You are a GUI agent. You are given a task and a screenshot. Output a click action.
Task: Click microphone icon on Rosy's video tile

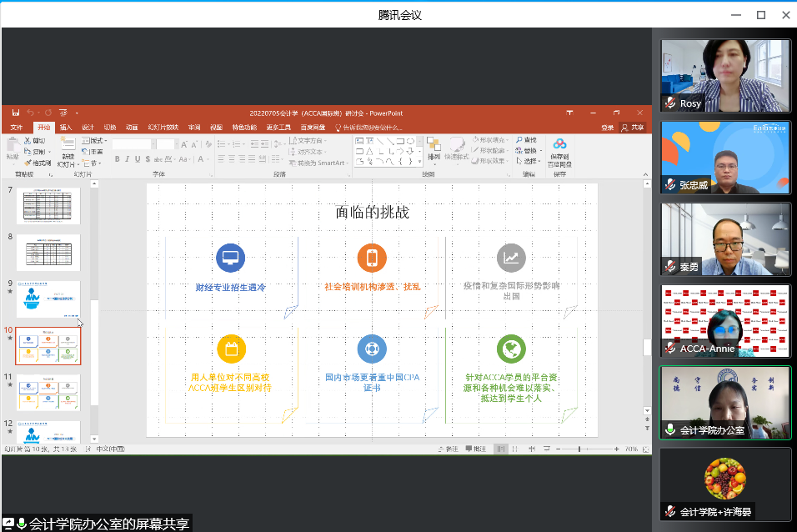click(669, 103)
